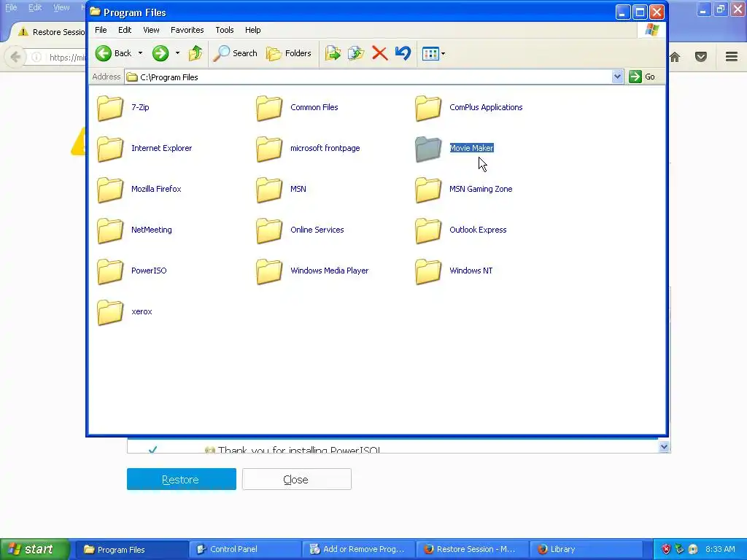Image resolution: width=747 pixels, height=560 pixels.
Task: Open the File menu in Program Files window
Action: [101, 30]
